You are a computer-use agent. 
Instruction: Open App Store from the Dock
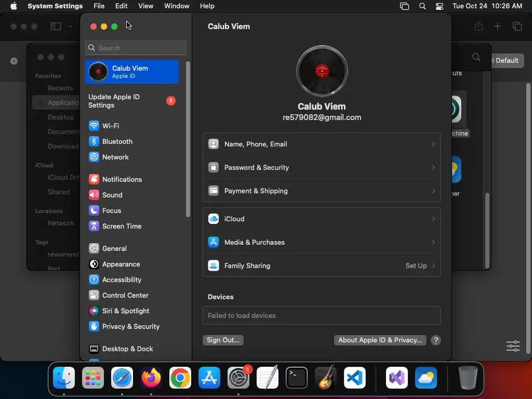click(x=209, y=378)
